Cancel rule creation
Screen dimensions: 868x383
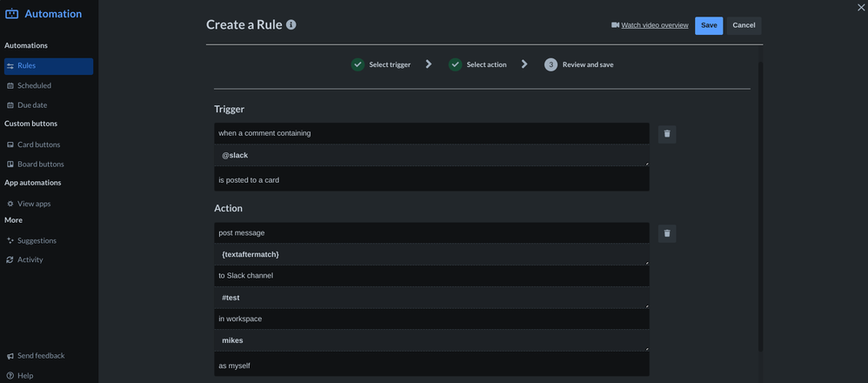[744, 25]
